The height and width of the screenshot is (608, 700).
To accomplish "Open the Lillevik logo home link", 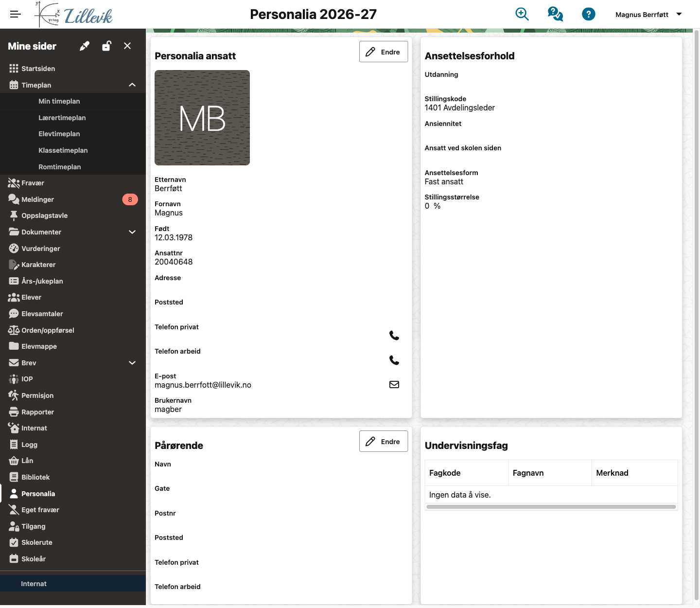I will 73,15.
